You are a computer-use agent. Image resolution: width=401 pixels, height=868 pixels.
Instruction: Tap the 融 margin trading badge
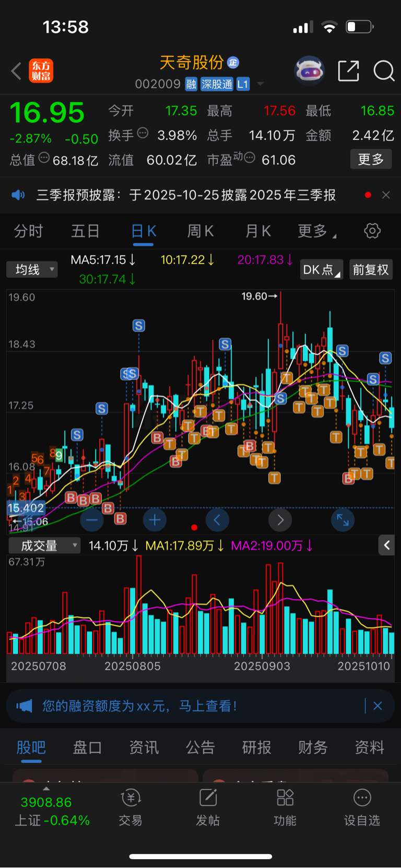(x=191, y=84)
